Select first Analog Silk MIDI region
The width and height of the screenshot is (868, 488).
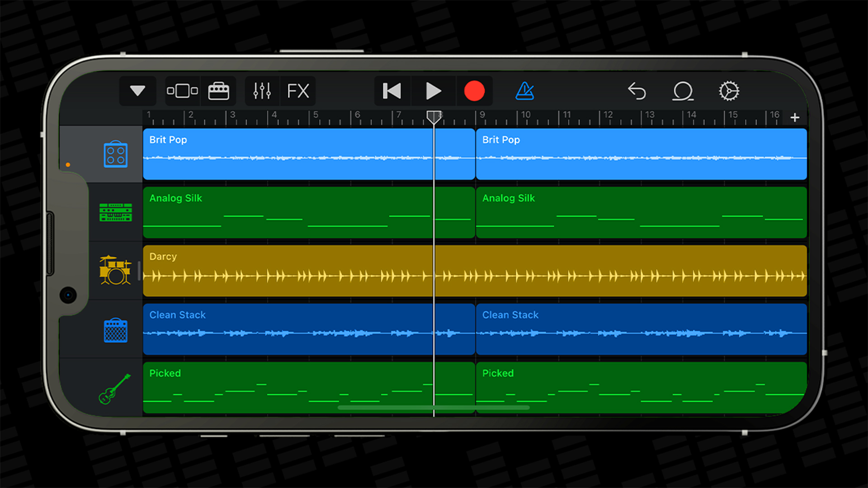[309, 212]
